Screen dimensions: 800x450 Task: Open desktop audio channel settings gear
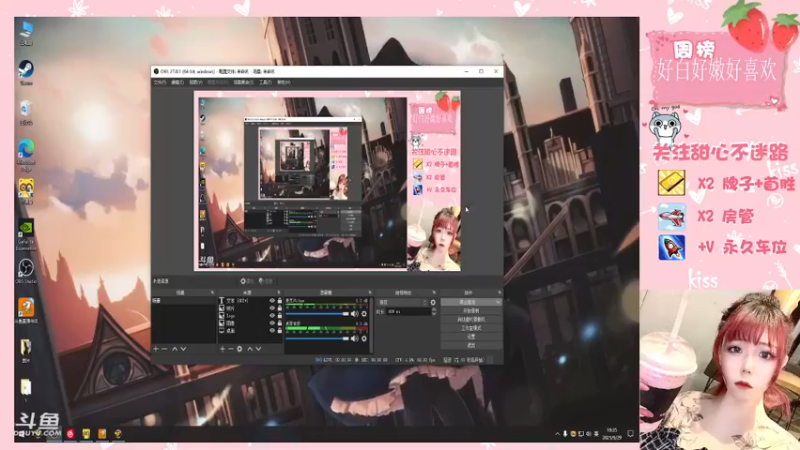(x=364, y=338)
